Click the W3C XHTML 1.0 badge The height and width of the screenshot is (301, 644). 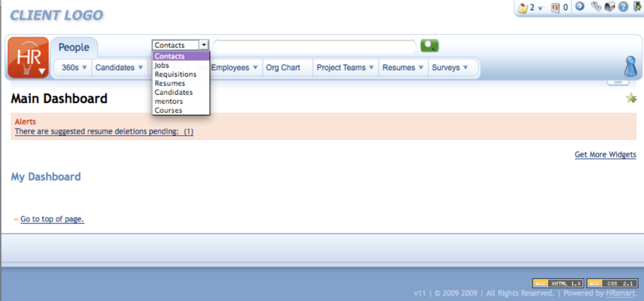pyautogui.click(x=558, y=284)
